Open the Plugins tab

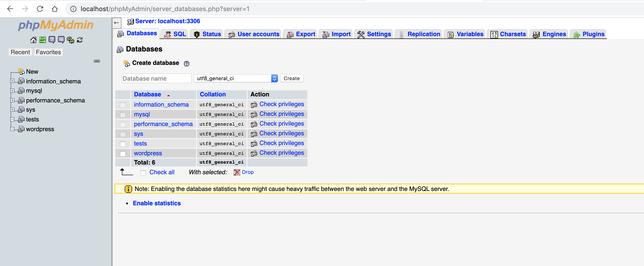click(x=588, y=34)
